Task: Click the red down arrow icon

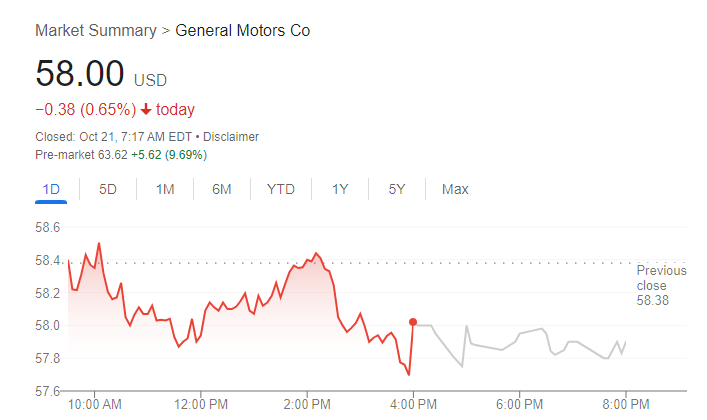Action: click(146, 110)
